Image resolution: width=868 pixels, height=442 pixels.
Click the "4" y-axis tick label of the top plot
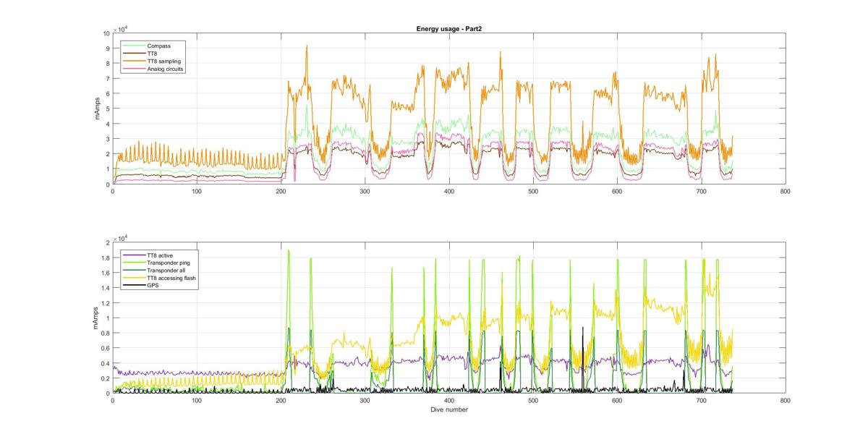(x=107, y=124)
